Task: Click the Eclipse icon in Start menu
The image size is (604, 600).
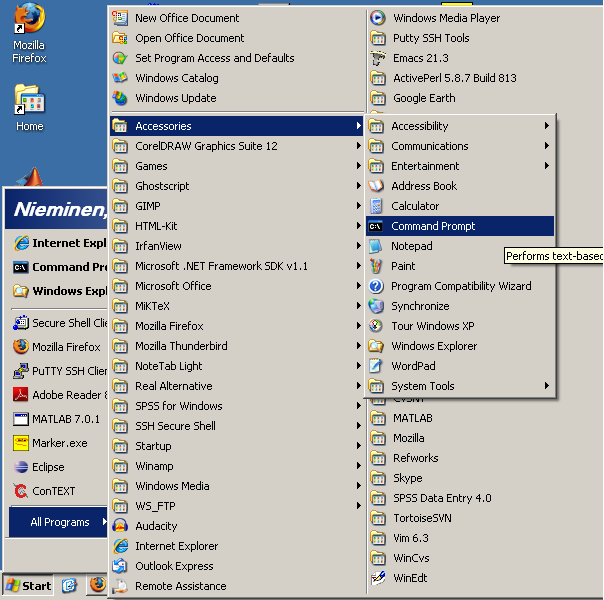Action: click(x=21, y=467)
